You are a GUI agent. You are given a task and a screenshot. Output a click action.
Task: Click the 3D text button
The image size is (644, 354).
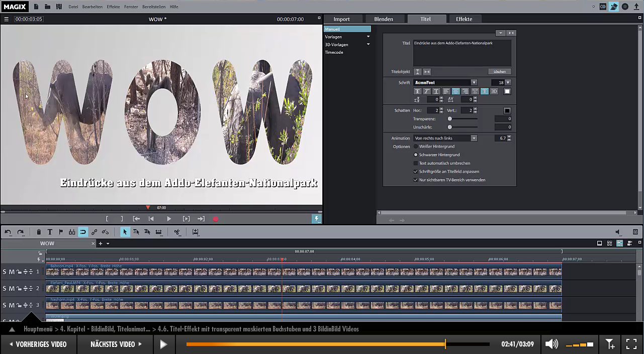click(x=494, y=91)
